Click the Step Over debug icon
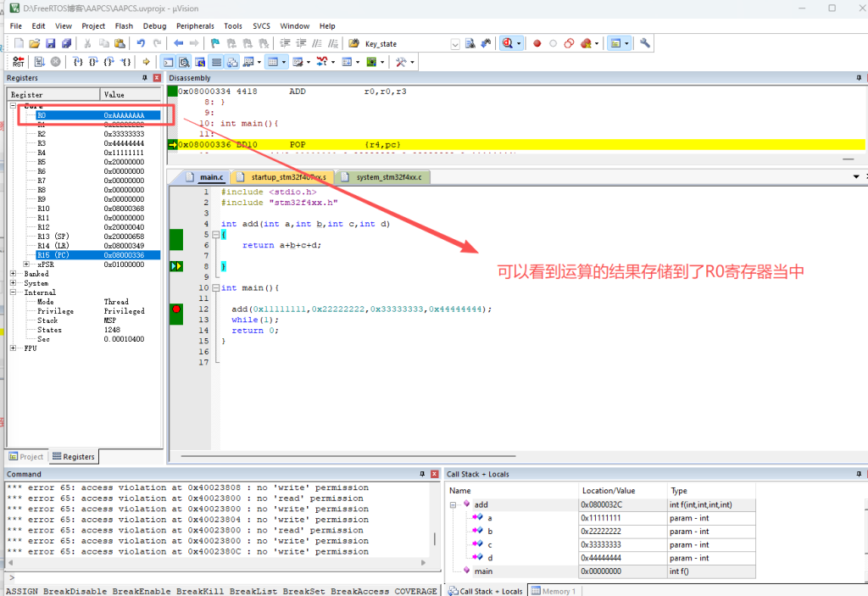The height and width of the screenshot is (596, 868). (93, 62)
